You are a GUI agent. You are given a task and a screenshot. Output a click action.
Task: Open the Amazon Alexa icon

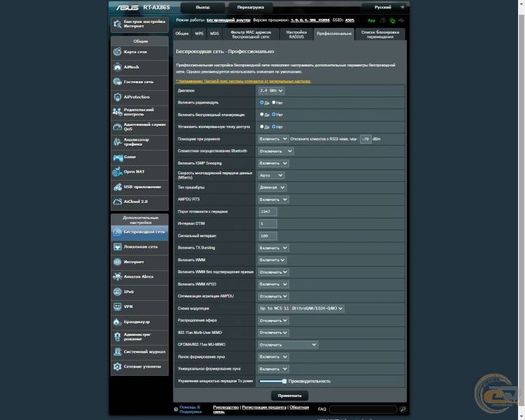tap(117, 276)
